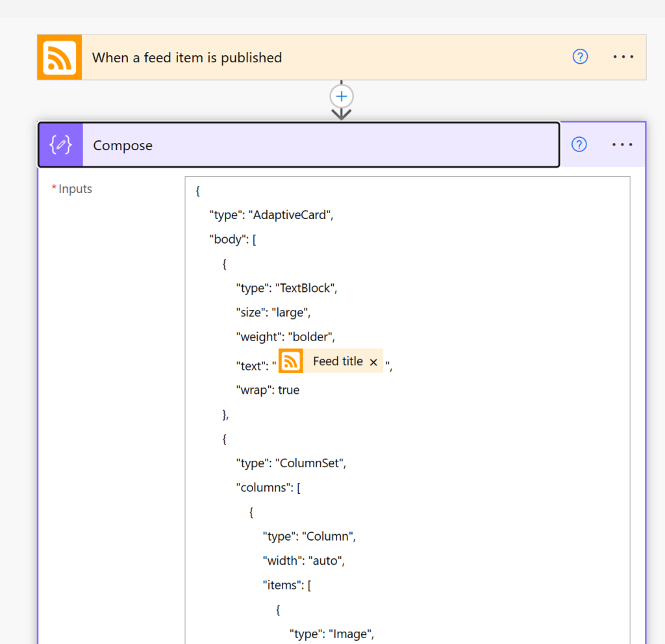Click the Compose title text
The image size is (665, 644).
tap(123, 145)
